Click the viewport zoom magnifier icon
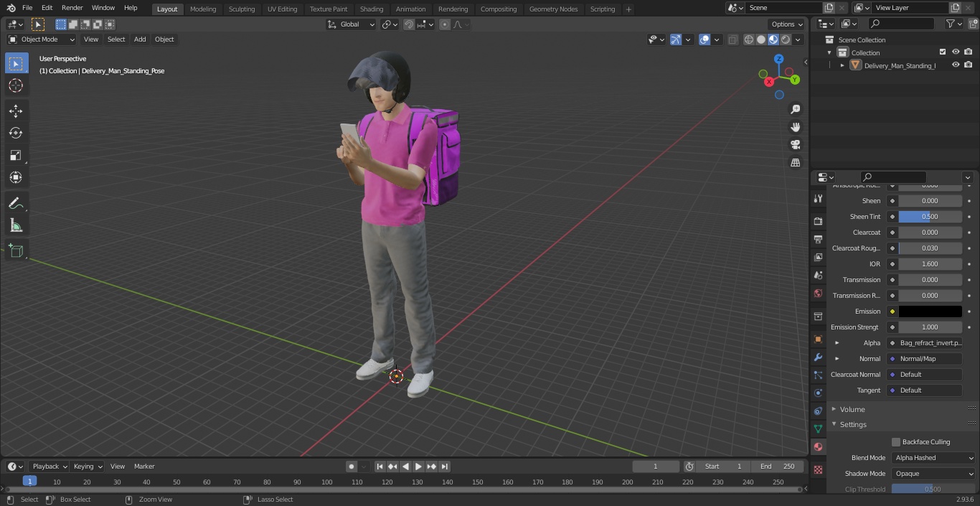 796,109
